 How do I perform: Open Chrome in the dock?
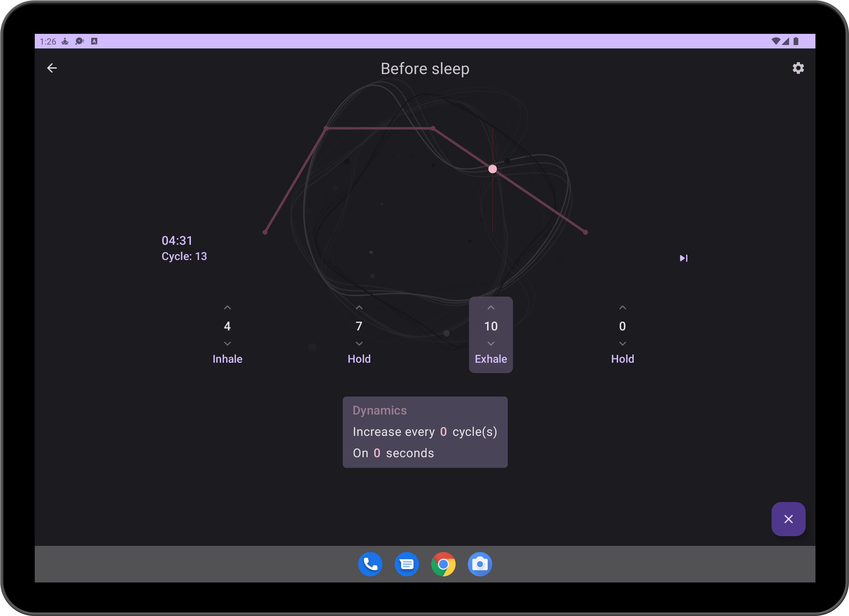pos(443,564)
